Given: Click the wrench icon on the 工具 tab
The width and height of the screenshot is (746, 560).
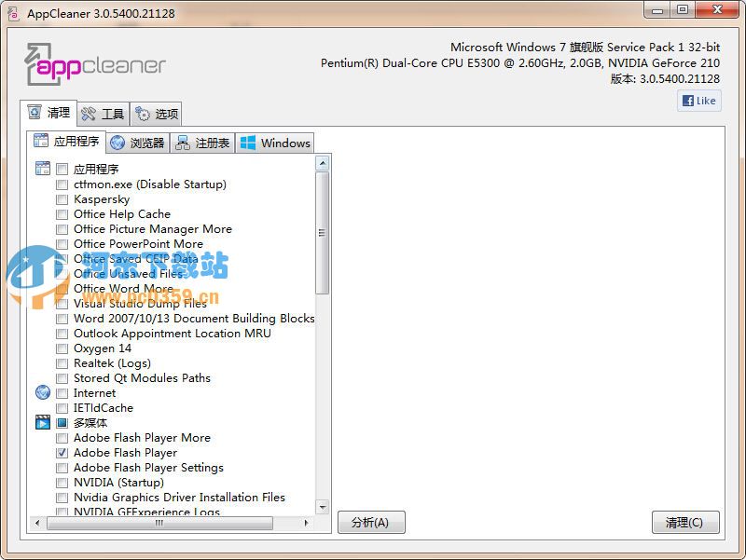Looking at the screenshot, I should pyautogui.click(x=87, y=113).
